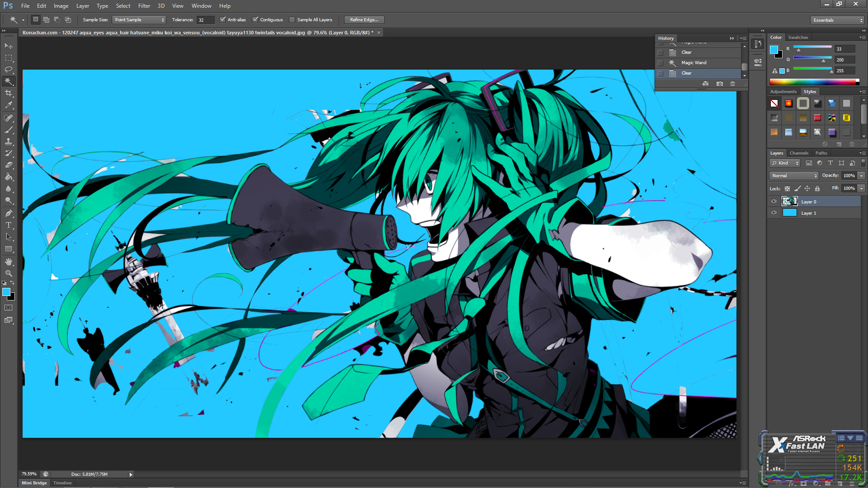Image resolution: width=868 pixels, height=488 pixels.
Task: Choose the Pen tool
Action: pos(9,213)
